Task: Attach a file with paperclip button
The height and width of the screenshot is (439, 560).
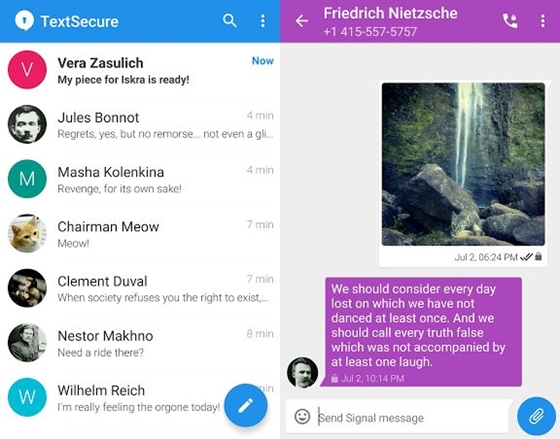Action: pos(536,416)
